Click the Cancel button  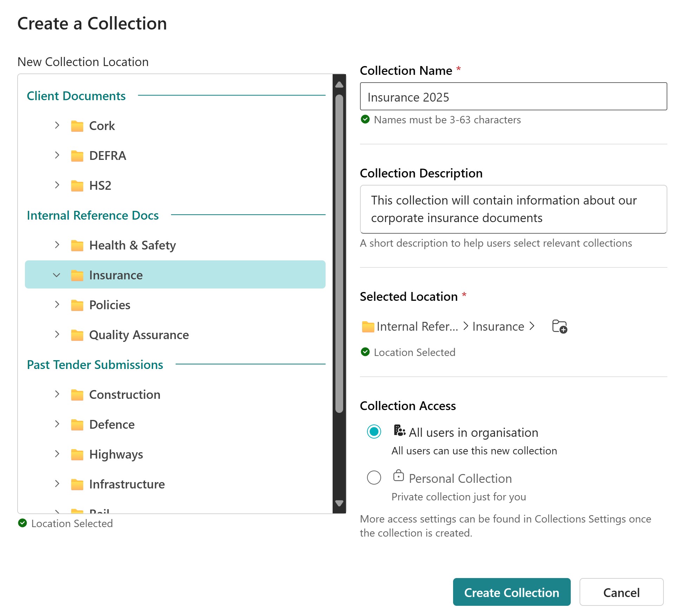point(621,592)
